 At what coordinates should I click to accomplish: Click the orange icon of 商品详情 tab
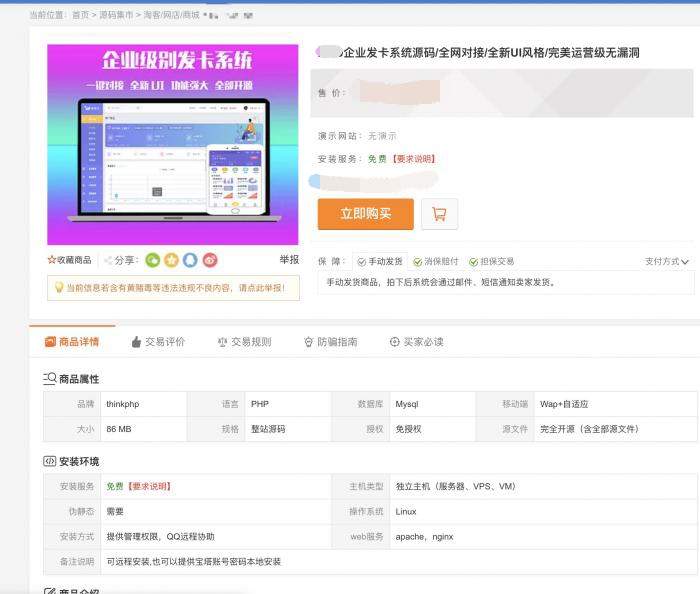(50, 342)
